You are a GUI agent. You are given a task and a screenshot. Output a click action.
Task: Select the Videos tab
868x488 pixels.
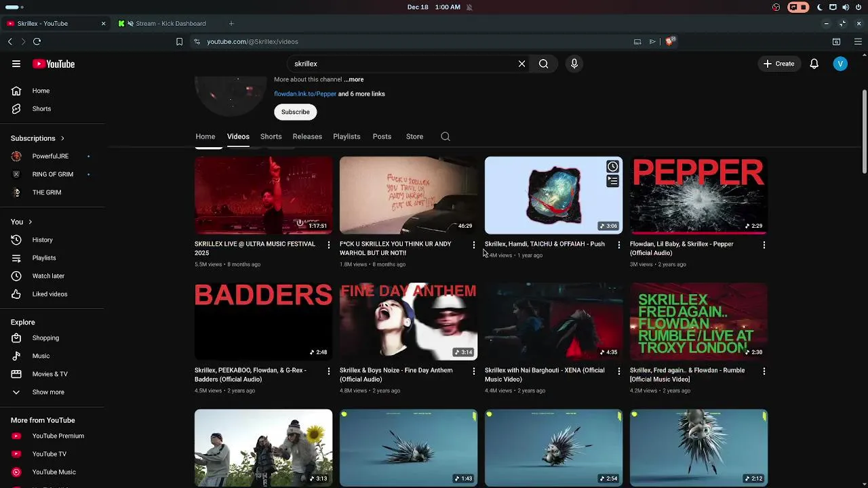tap(238, 136)
